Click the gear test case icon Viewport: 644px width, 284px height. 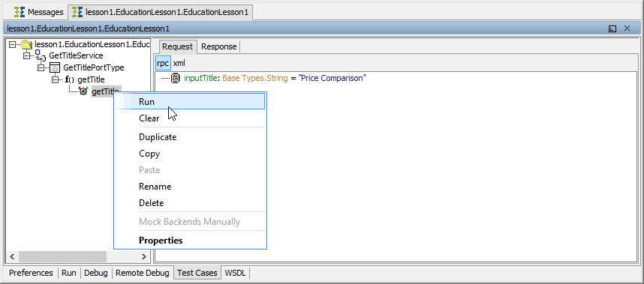point(84,91)
